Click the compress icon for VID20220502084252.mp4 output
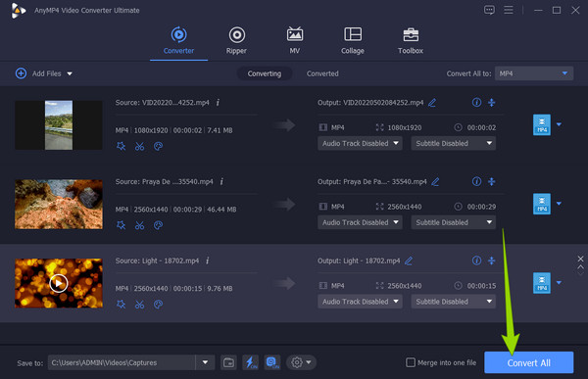This screenshot has height=379, width=588. point(492,103)
